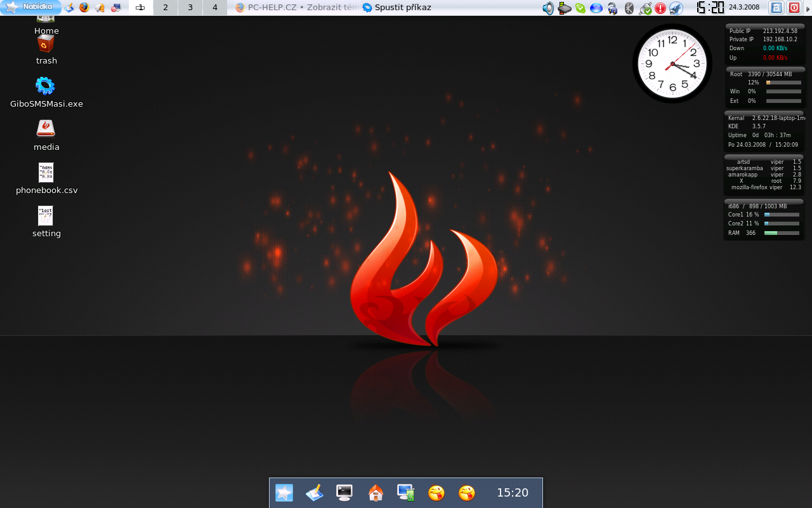Switch to virtual desktop 4

point(215,8)
